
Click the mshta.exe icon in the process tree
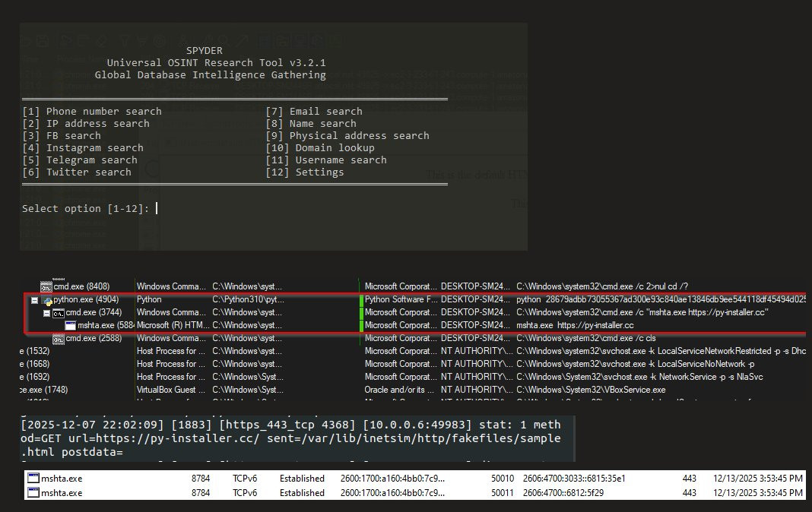coord(71,326)
